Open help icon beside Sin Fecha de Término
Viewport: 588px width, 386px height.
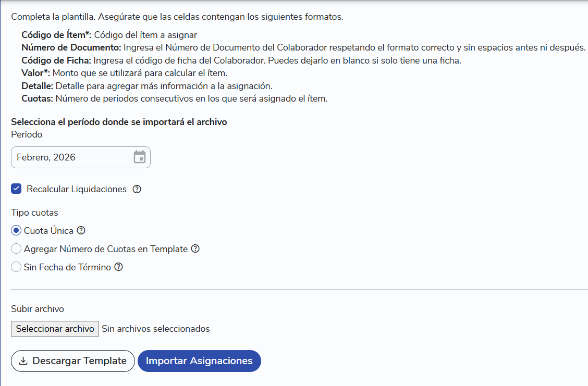pyautogui.click(x=118, y=267)
